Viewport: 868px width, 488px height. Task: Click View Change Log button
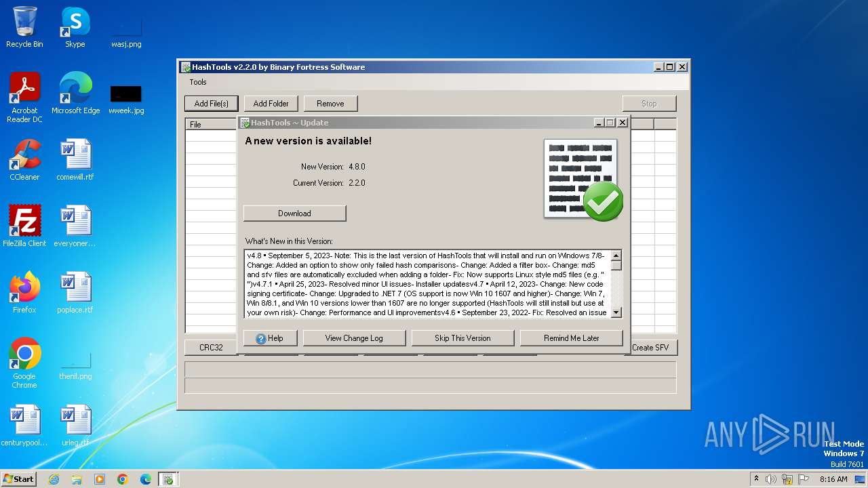click(x=354, y=338)
